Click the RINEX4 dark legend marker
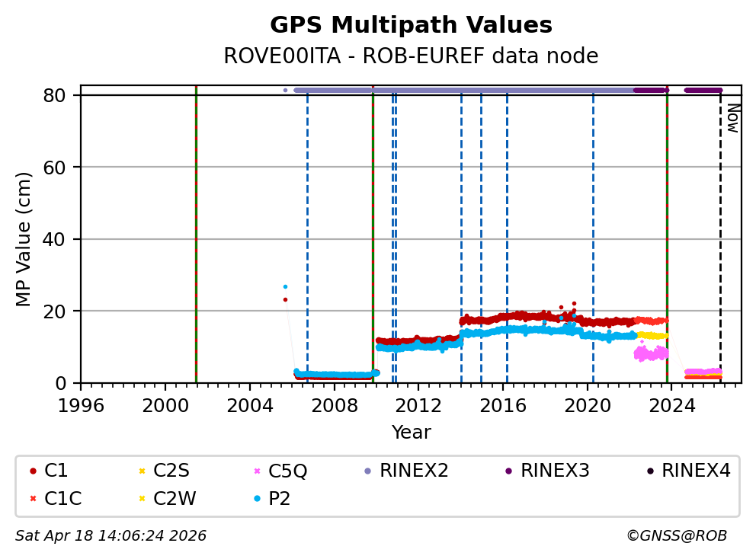The height and width of the screenshot is (559, 756). [x=649, y=471]
